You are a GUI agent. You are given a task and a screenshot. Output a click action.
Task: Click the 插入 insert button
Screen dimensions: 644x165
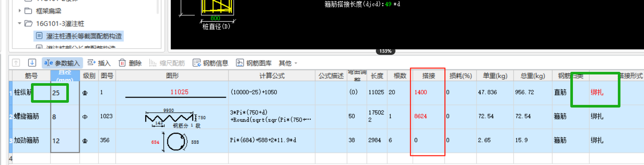click(99, 63)
